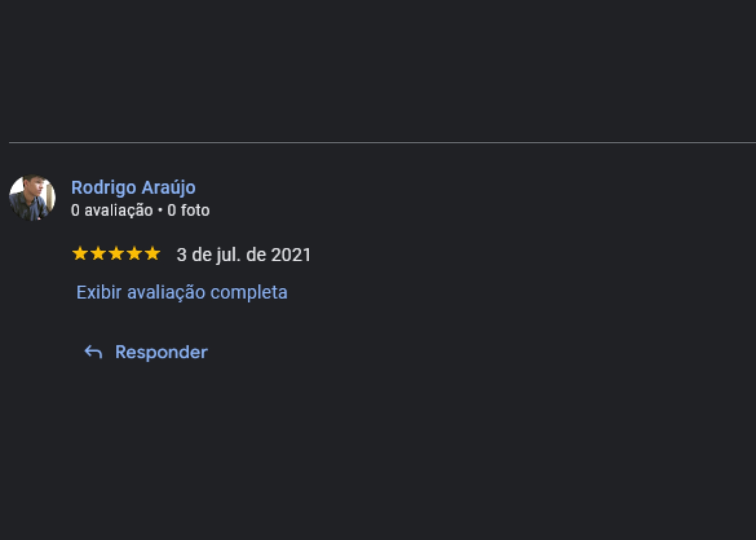Click the '0 avaliação' reviewer stat
The height and width of the screenshot is (540, 756).
(x=112, y=210)
